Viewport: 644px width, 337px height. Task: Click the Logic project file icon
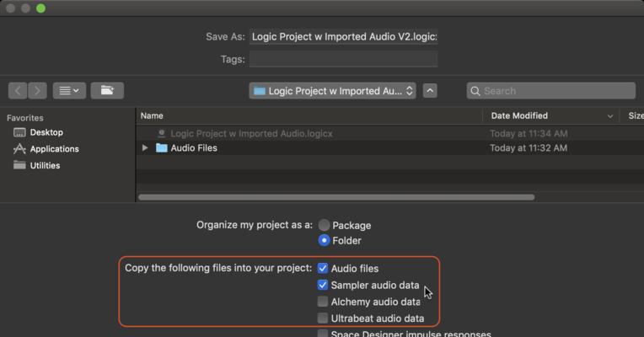click(x=161, y=133)
